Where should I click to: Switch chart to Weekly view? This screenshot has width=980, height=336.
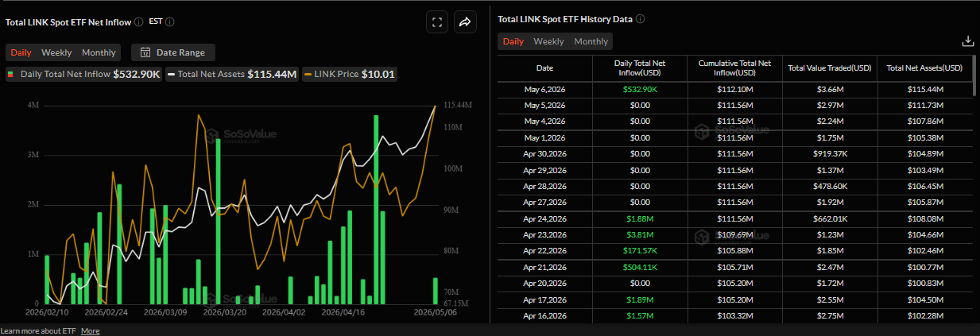56,52
